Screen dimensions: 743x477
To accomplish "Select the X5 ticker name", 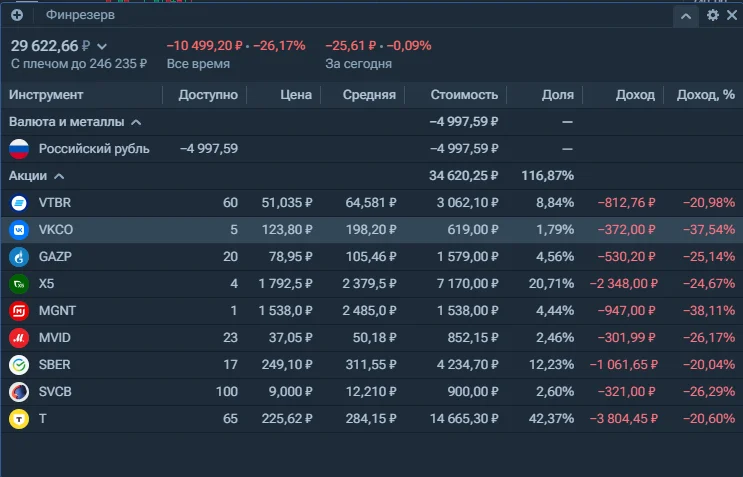I will (46, 284).
